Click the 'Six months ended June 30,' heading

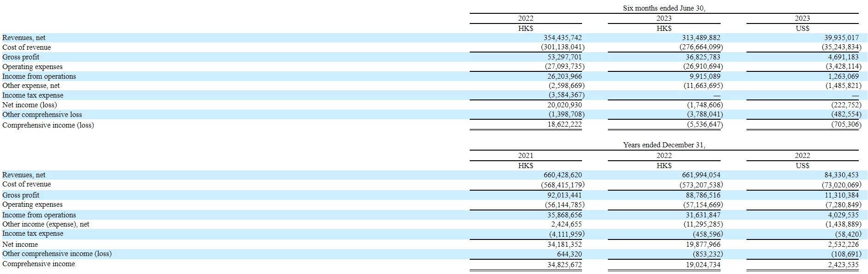point(664,8)
